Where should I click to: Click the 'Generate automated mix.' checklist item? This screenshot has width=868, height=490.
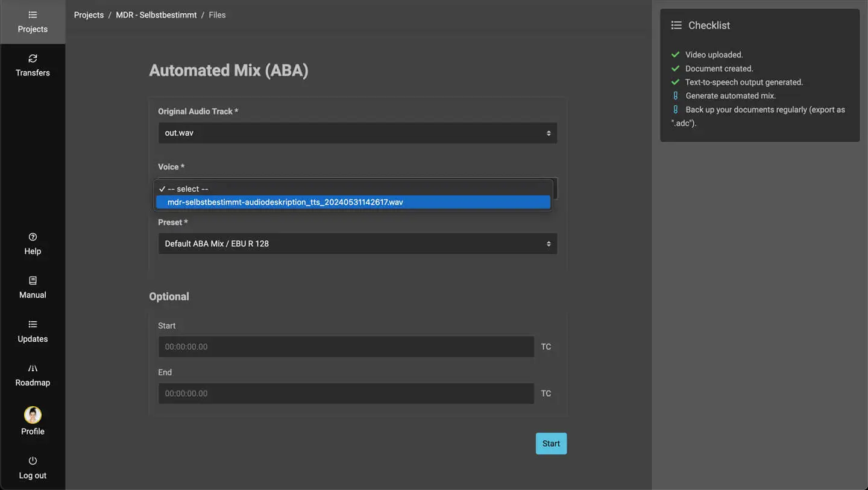pos(730,96)
